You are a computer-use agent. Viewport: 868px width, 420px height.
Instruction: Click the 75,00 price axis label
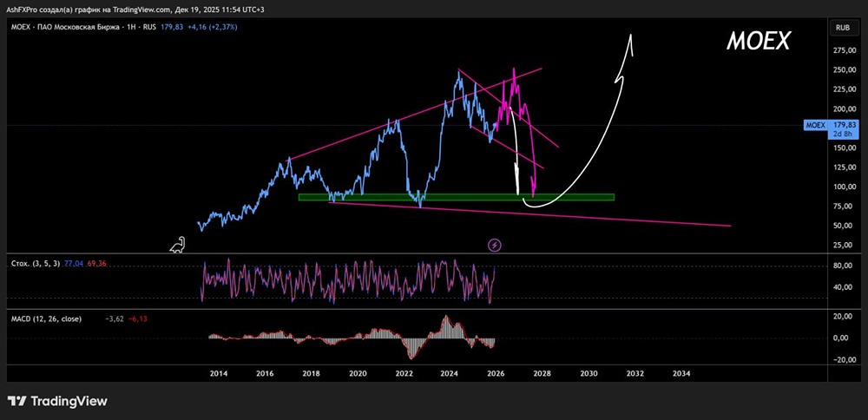coord(843,206)
